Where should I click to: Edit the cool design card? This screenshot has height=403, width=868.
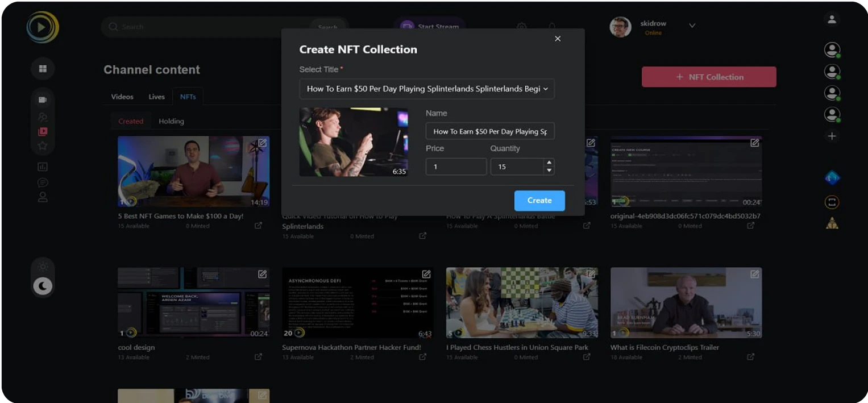[262, 274]
